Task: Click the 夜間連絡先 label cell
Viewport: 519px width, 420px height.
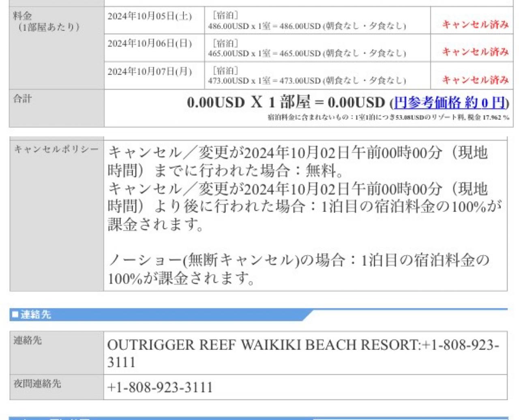Action: [x=57, y=387]
